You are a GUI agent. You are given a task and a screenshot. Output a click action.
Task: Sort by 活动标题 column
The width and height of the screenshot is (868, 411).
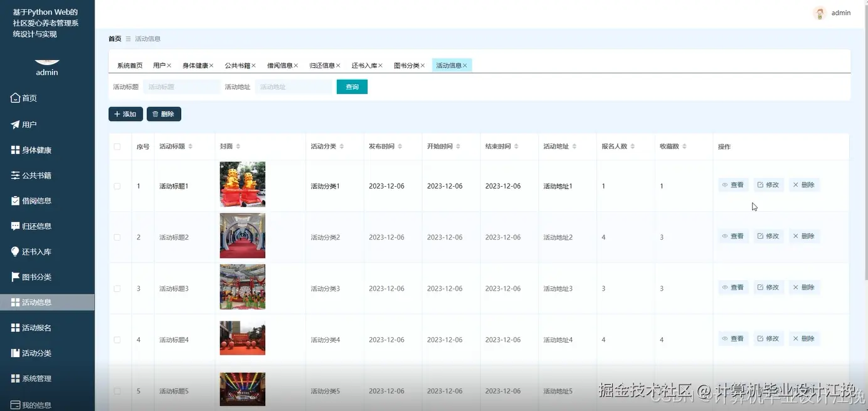pos(191,147)
